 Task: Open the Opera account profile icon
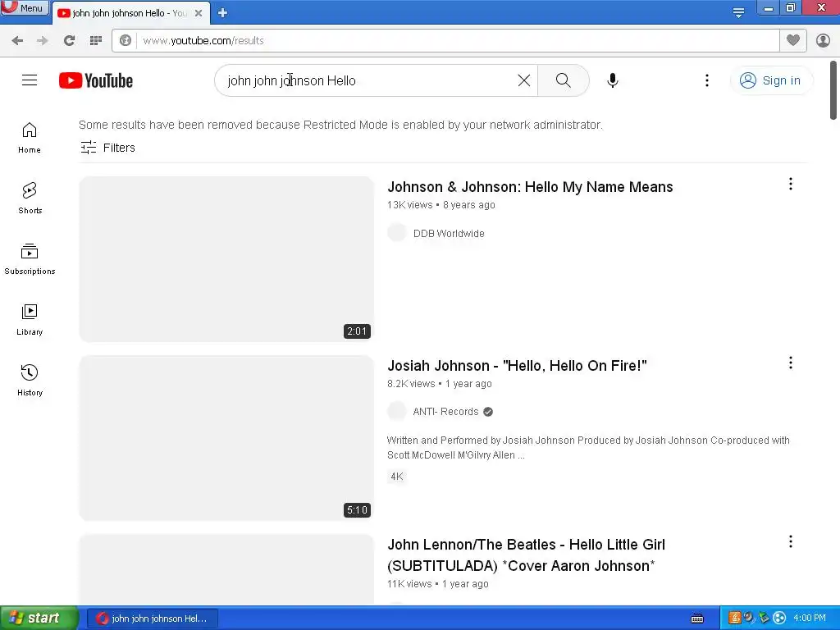823,40
